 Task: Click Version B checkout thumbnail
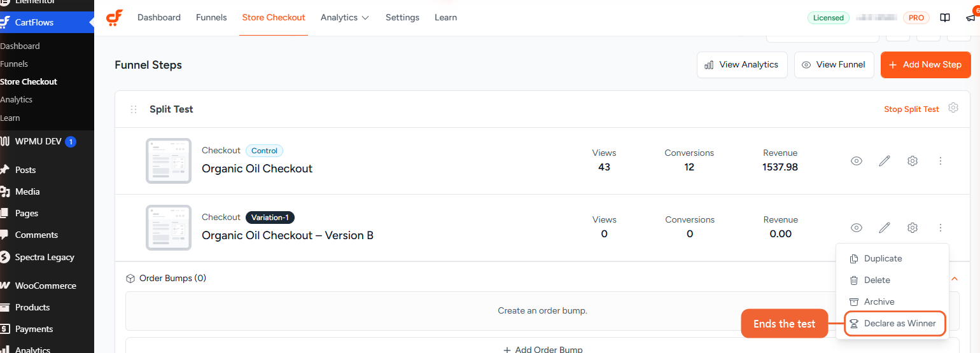point(169,228)
